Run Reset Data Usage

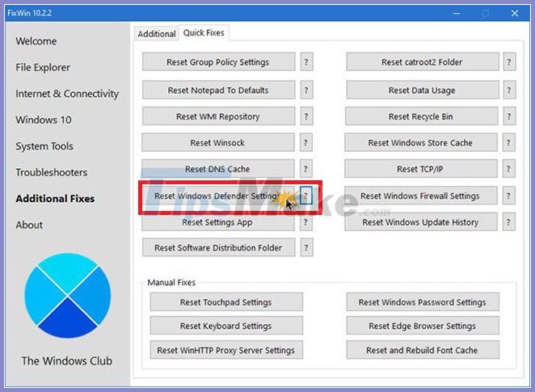423,90
